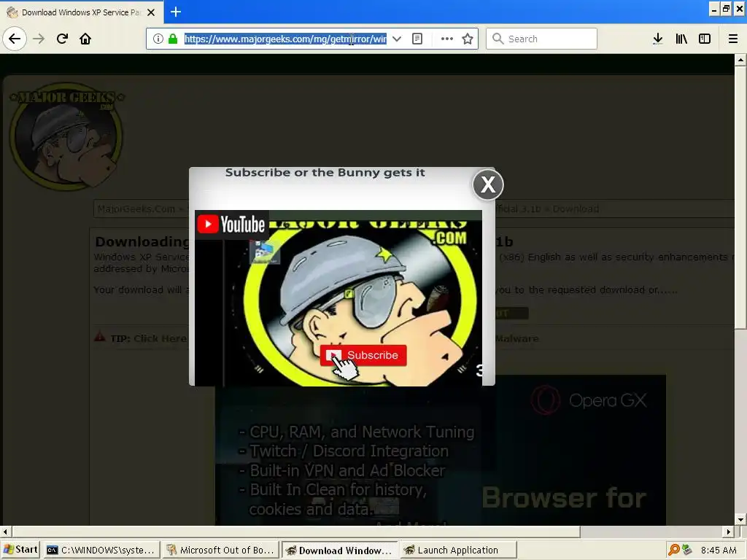Expand the address bar history dropdown
The height and width of the screenshot is (560, 747).
coord(396,39)
